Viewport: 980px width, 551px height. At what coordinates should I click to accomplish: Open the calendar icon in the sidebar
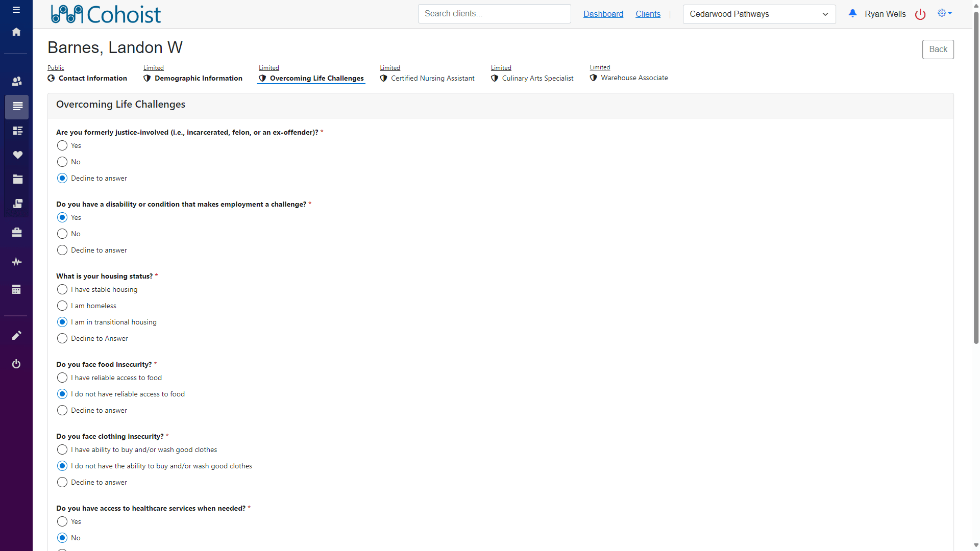16,290
